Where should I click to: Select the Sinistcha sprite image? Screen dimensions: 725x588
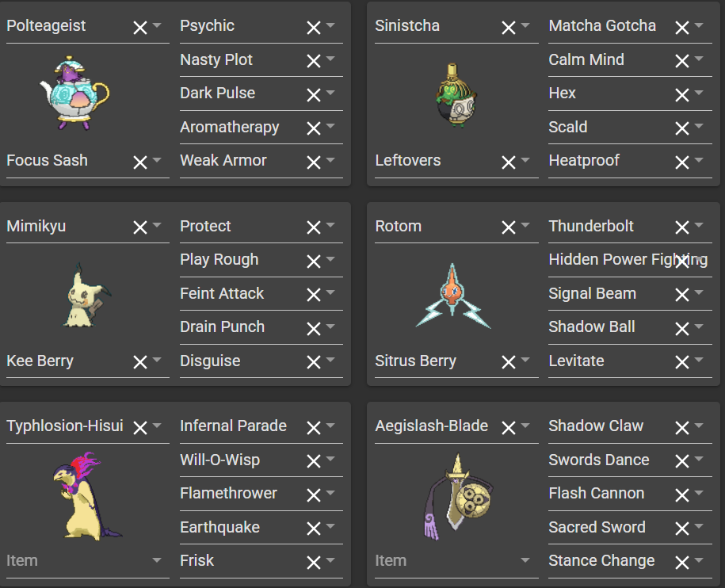click(456, 95)
